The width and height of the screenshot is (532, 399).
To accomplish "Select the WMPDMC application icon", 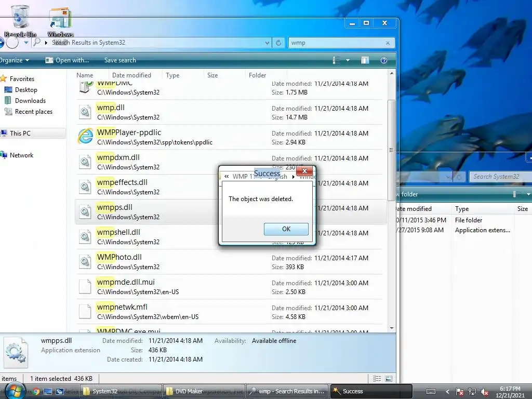I will click(x=86, y=87).
